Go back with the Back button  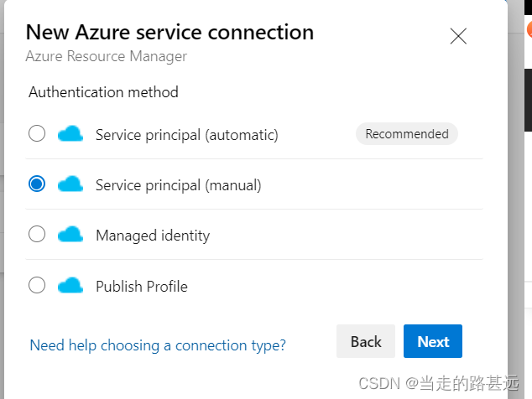click(366, 341)
